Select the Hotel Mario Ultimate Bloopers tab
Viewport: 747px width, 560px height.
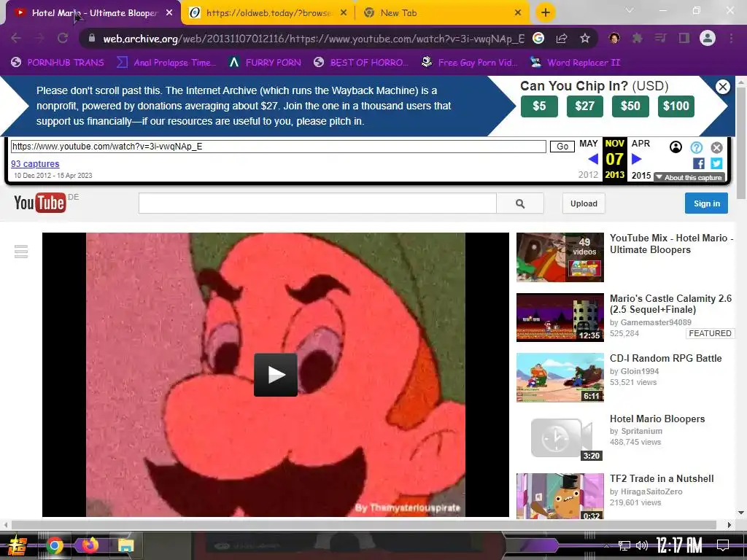pos(94,13)
